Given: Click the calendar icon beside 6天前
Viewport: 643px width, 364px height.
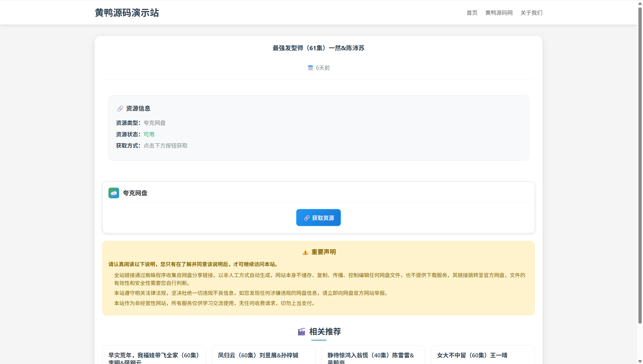Looking at the screenshot, I should pyautogui.click(x=310, y=68).
